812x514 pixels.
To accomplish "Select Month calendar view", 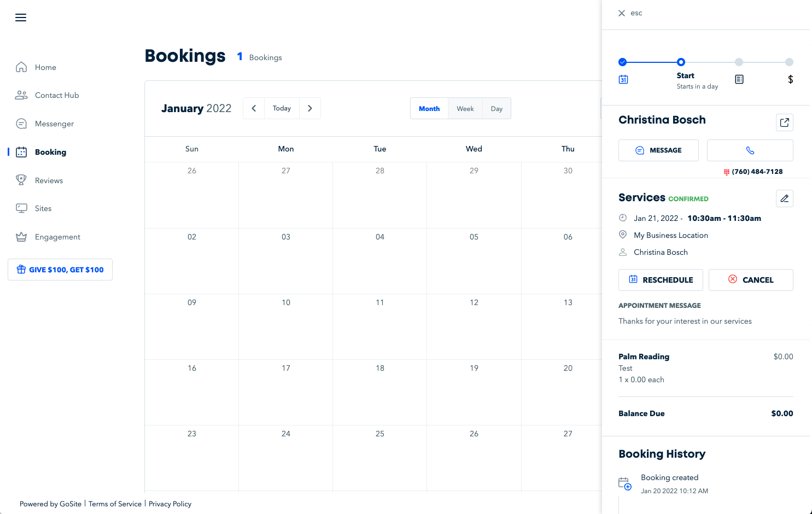I will tap(429, 109).
